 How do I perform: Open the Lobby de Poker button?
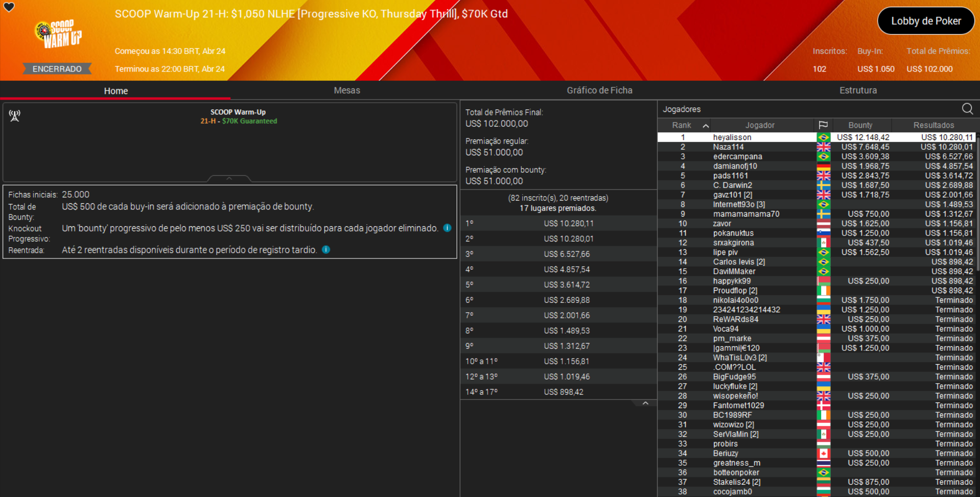click(926, 21)
